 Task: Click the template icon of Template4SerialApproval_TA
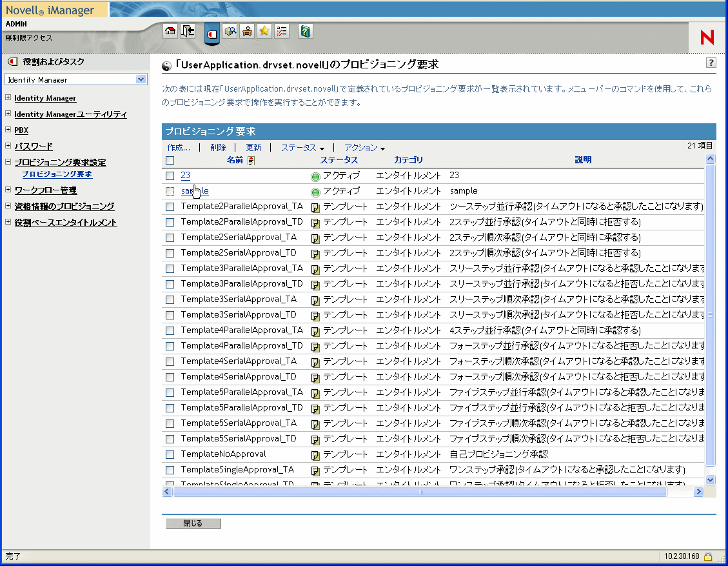[x=315, y=363]
